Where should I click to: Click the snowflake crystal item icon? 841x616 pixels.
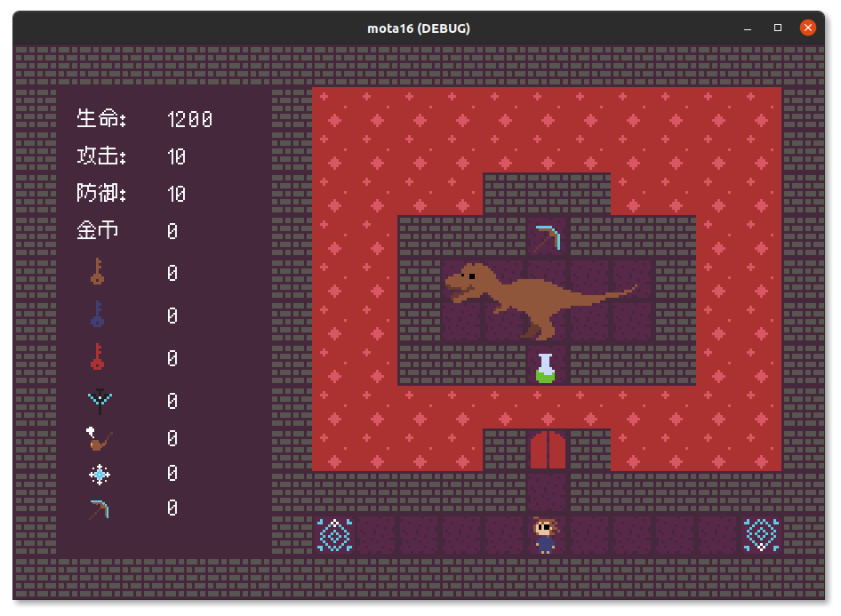coord(100,475)
